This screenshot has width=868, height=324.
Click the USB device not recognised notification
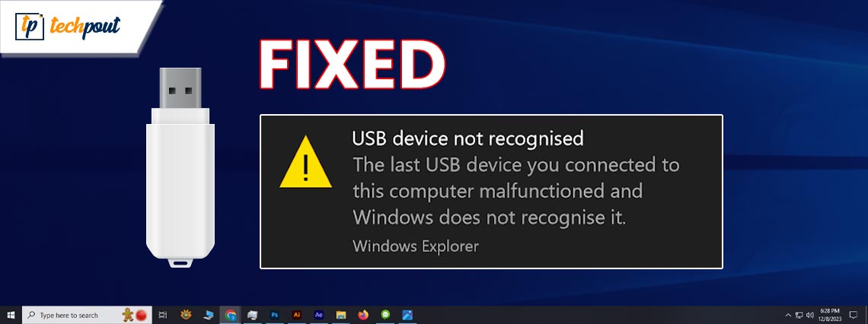[491, 192]
